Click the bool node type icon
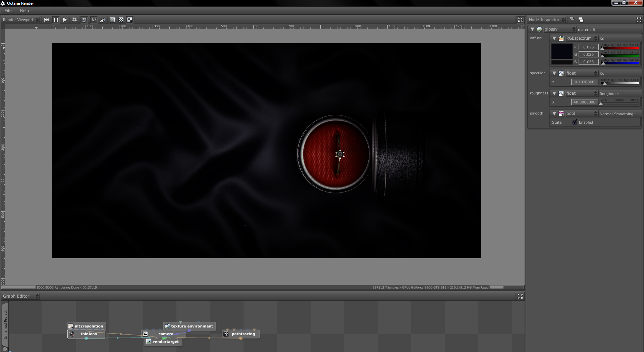Viewport: 644px width, 352px height. (561, 114)
